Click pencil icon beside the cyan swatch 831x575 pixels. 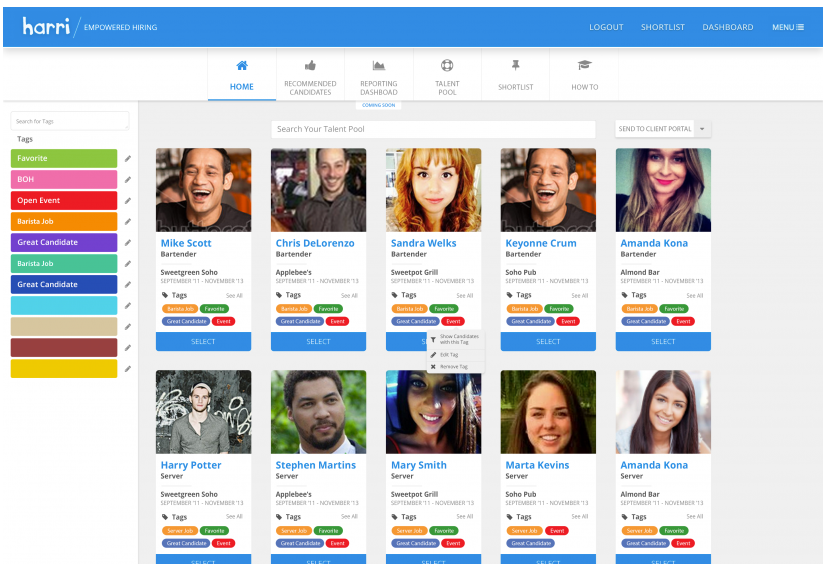click(x=128, y=306)
